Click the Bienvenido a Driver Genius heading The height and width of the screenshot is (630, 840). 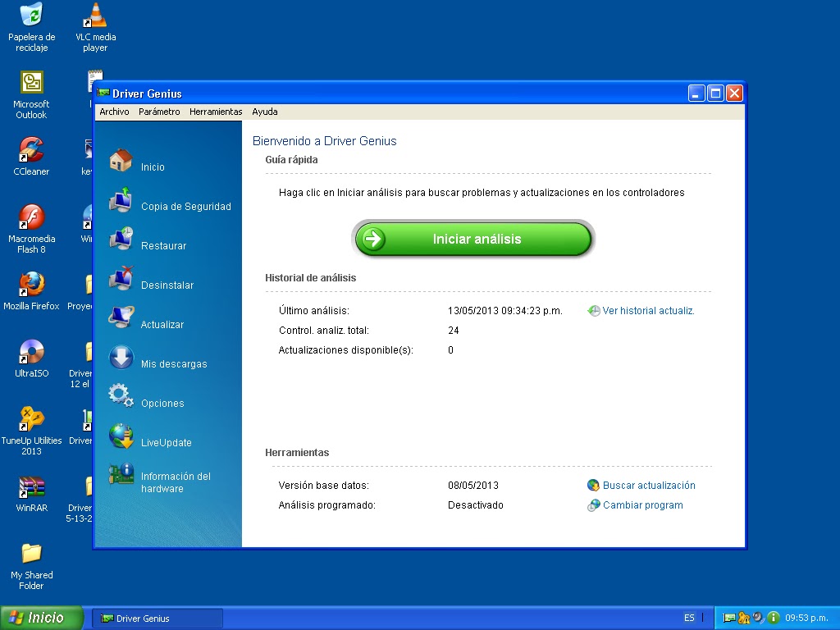point(324,141)
